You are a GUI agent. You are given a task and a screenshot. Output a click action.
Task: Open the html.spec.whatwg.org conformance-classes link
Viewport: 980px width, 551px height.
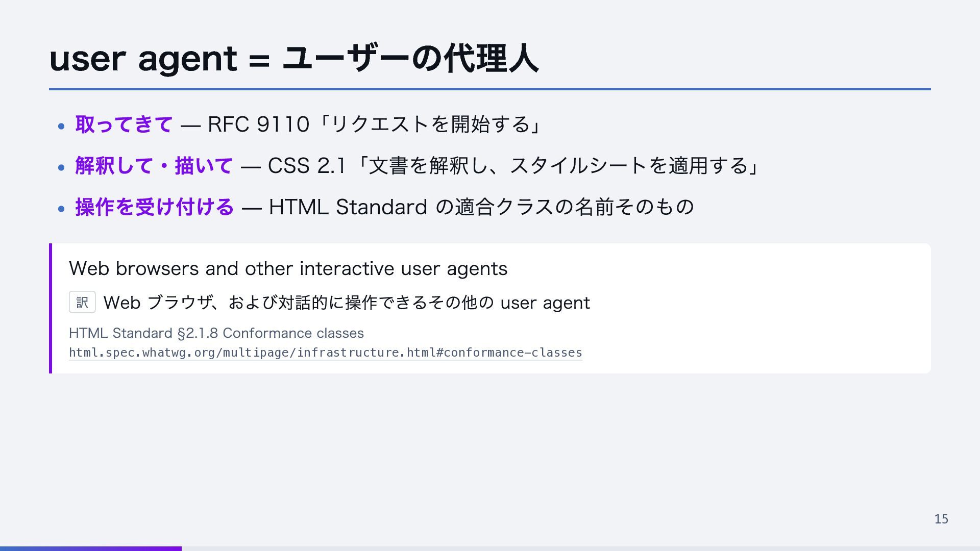pyautogui.click(x=326, y=353)
